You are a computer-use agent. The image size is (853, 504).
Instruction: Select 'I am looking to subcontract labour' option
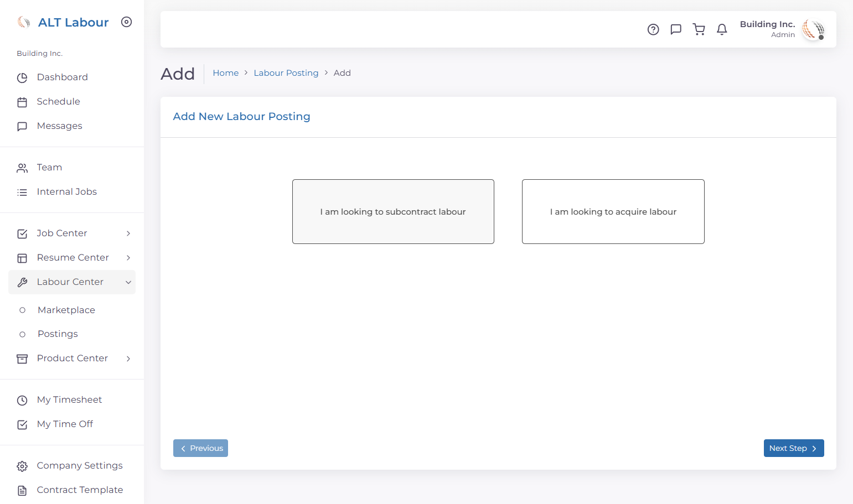[393, 211]
